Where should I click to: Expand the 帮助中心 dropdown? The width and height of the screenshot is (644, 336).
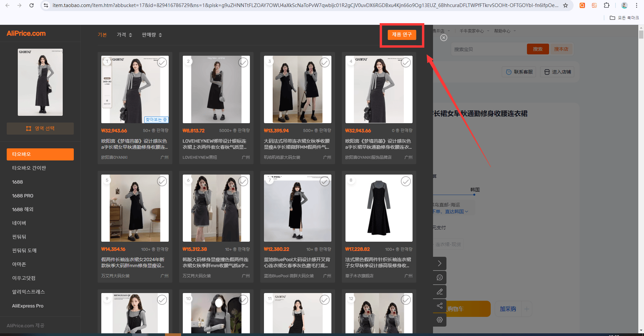(x=505, y=31)
